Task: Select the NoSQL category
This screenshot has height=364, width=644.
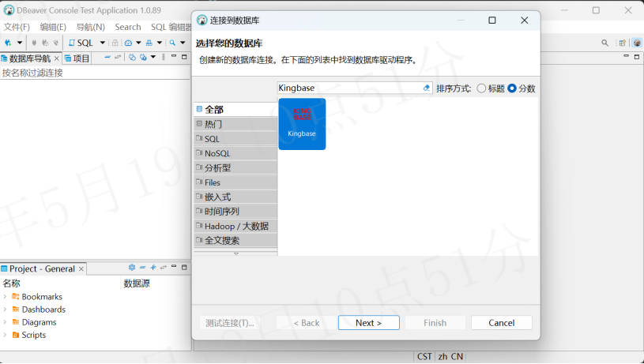Action: (x=235, y=153)
